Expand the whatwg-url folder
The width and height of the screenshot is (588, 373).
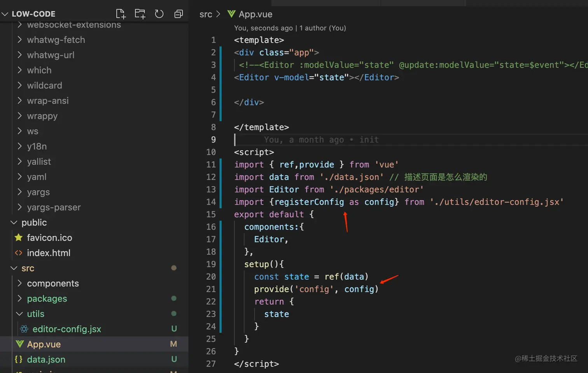[x=19, y=55]
